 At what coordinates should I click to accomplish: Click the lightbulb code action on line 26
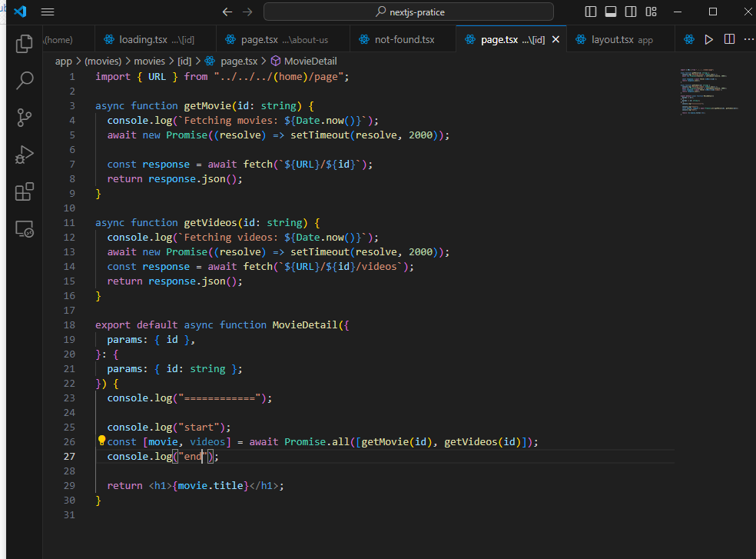(x=101, y=441)
